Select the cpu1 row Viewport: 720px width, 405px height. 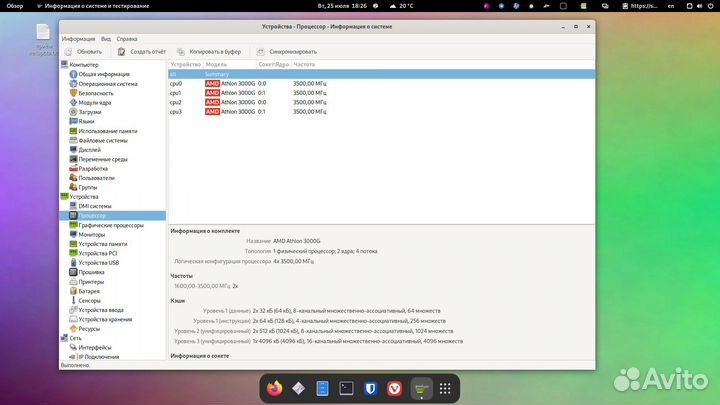point(381,93)
